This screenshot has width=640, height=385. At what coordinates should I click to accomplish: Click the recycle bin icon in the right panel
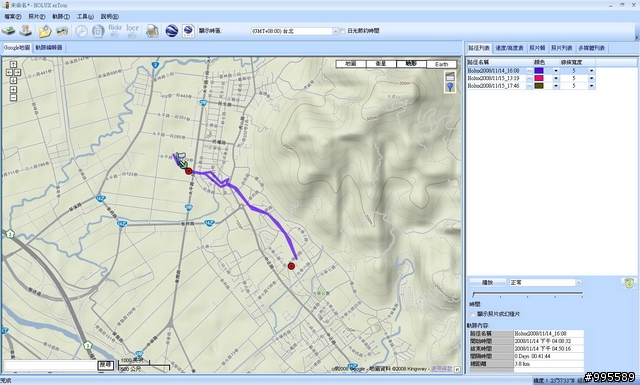(x=629, y=283)
